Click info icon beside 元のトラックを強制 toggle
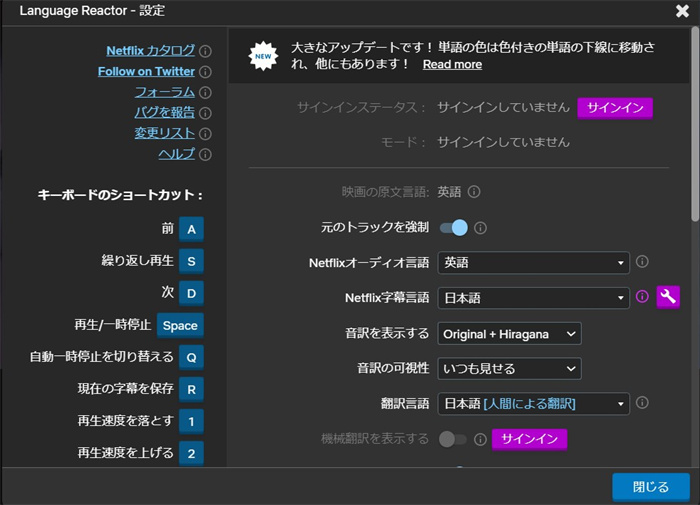The width and height of the screenshot is (700, 505). (x=480, y=228)
